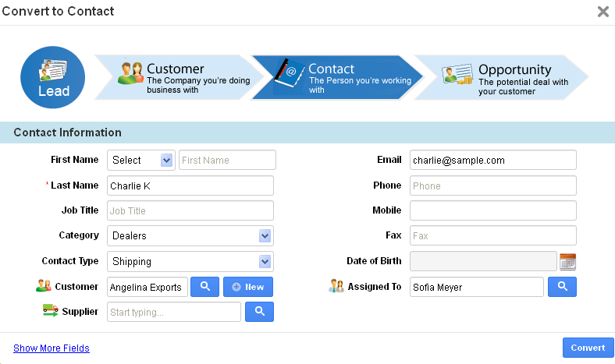Expand the Contact Type dropdown showing Shipping
The height and width of the screenshot is (364, 615).
click(190, 261)
